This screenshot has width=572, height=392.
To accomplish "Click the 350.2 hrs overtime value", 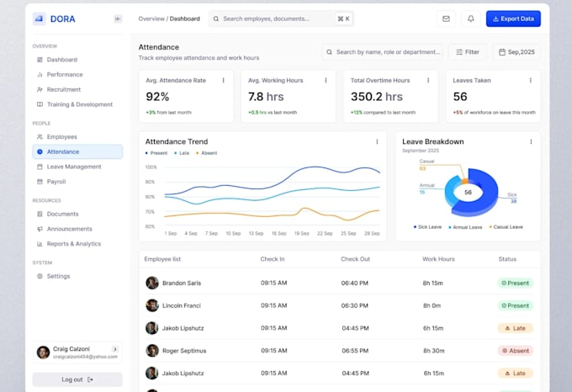I will pos(377,97).
